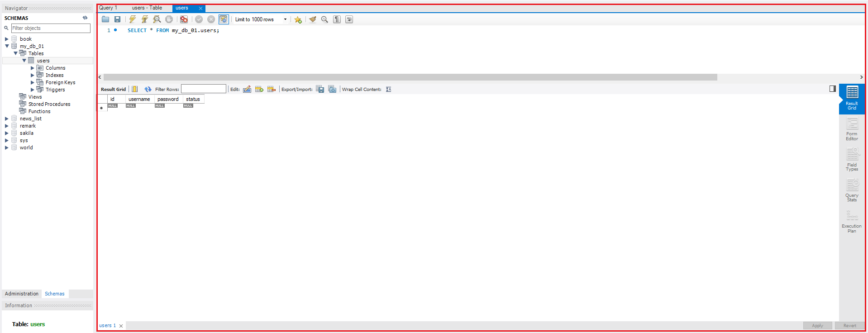The height and width of the screenshot is (333, 868).
Task: Save snippet with star-plus icon
Action: click(298, 19)
